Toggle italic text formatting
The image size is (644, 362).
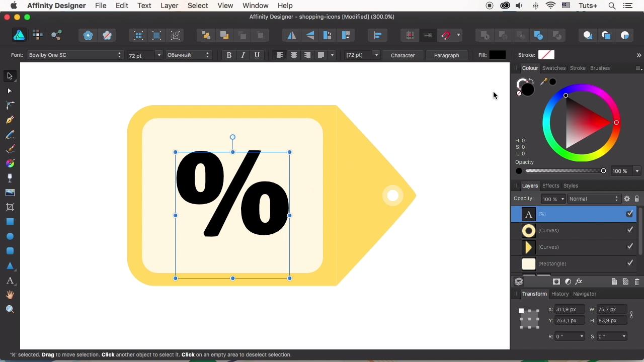click(x=243, y=55)
